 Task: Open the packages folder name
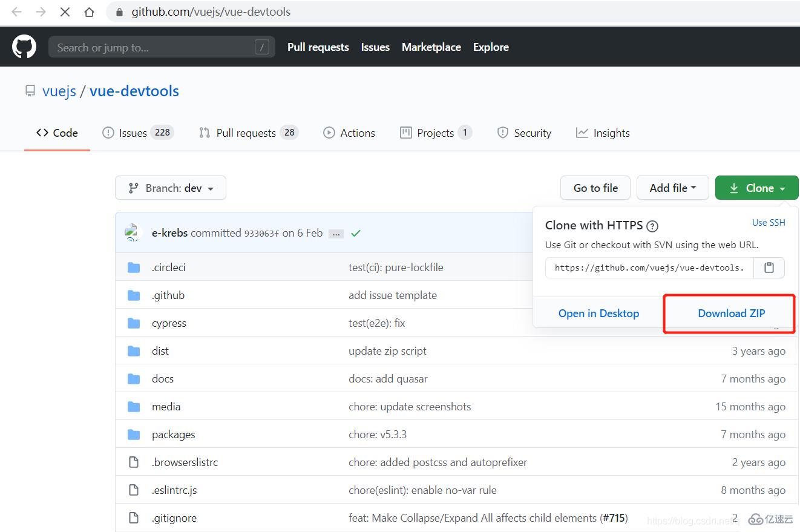(x=174, y=435)
